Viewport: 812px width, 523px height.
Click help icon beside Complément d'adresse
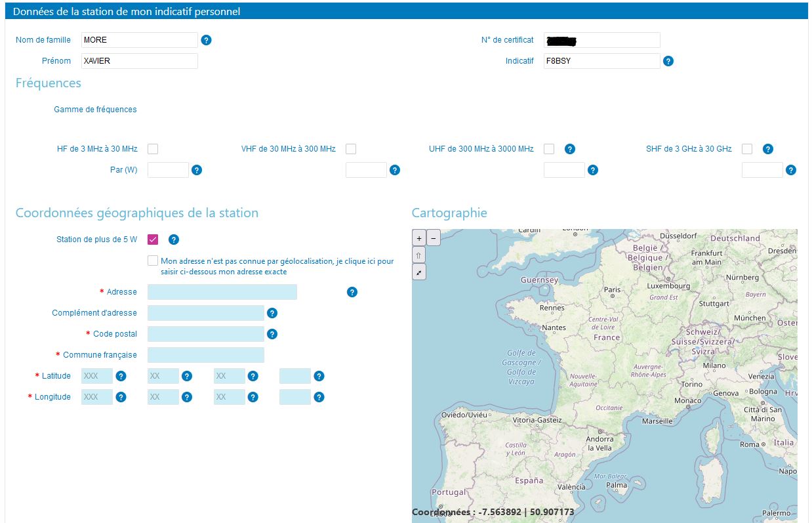pyautogui.click(x=272, y=313)
